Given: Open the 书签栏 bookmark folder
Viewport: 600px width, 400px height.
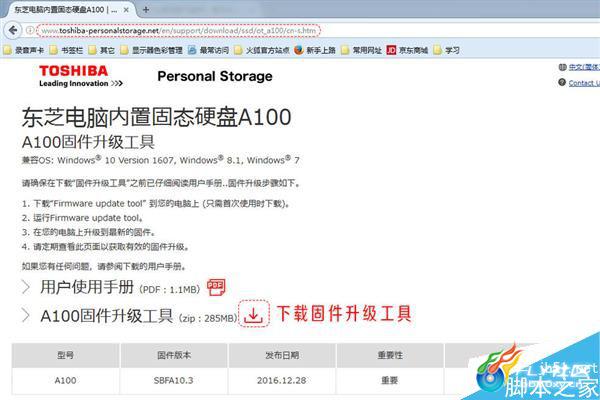Looking at the screenshot, I should coord(67,50).
